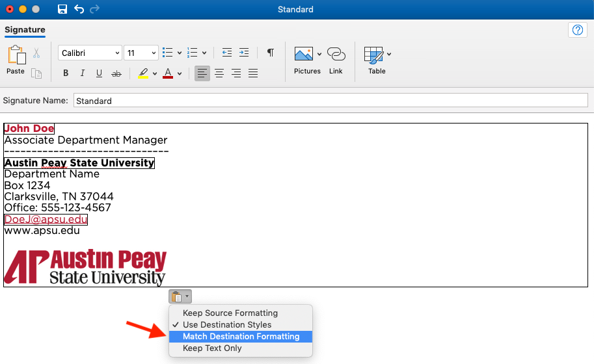Click the Paste clipboard icon
Screen dimensions: 594x364
pyautogui.click(x=16, y=56)
